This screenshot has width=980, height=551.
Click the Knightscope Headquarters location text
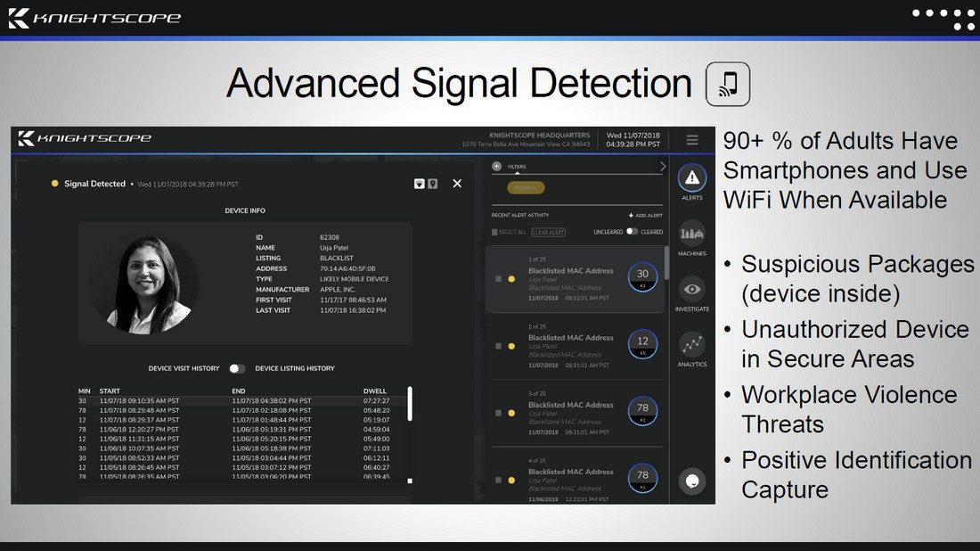pos(539,136)
